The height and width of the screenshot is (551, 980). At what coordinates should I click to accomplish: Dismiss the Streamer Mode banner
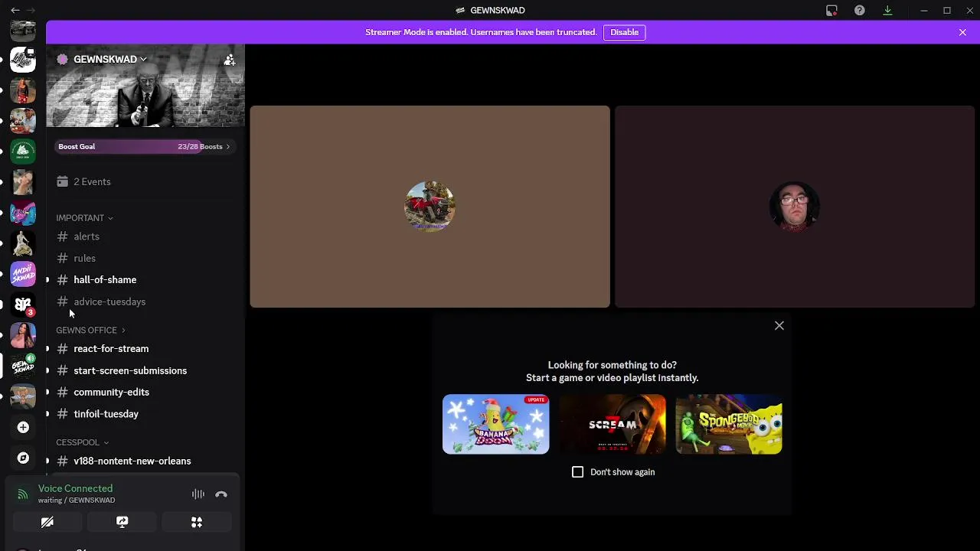point(962,32)
